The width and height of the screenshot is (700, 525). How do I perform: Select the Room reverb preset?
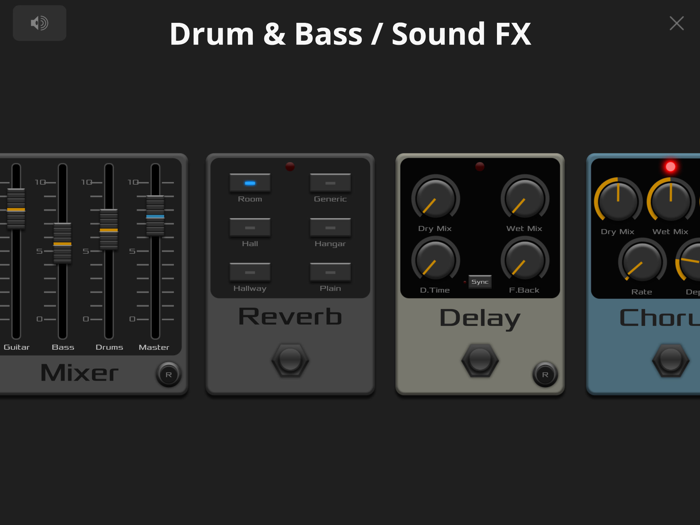(250, 183)
